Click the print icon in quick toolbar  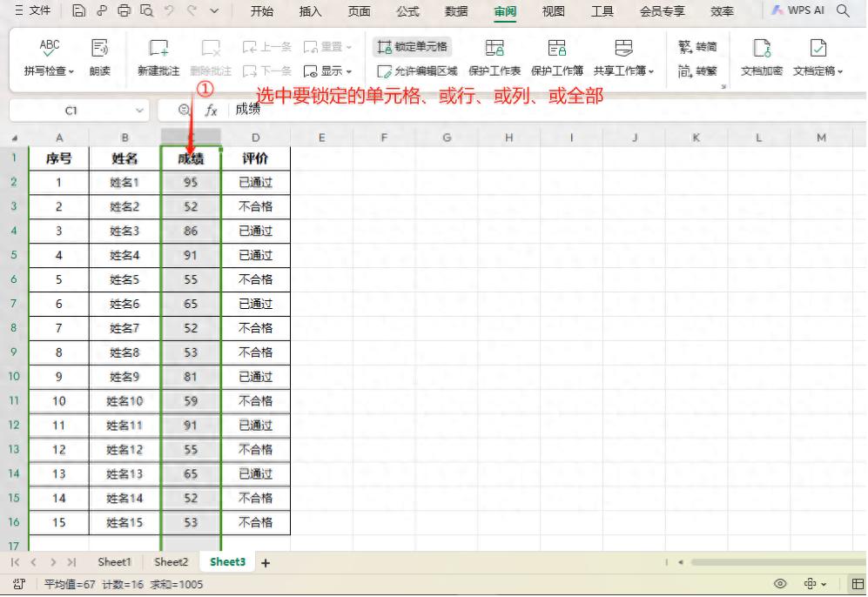pos(124,10)
